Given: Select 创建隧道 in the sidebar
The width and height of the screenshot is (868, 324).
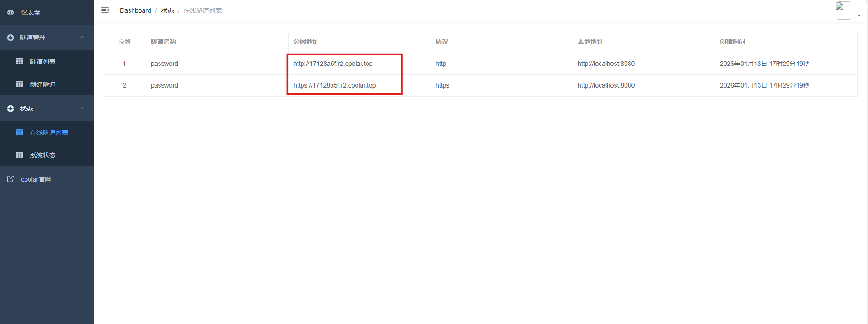Looking at the screenshot, I should [43, 84].
